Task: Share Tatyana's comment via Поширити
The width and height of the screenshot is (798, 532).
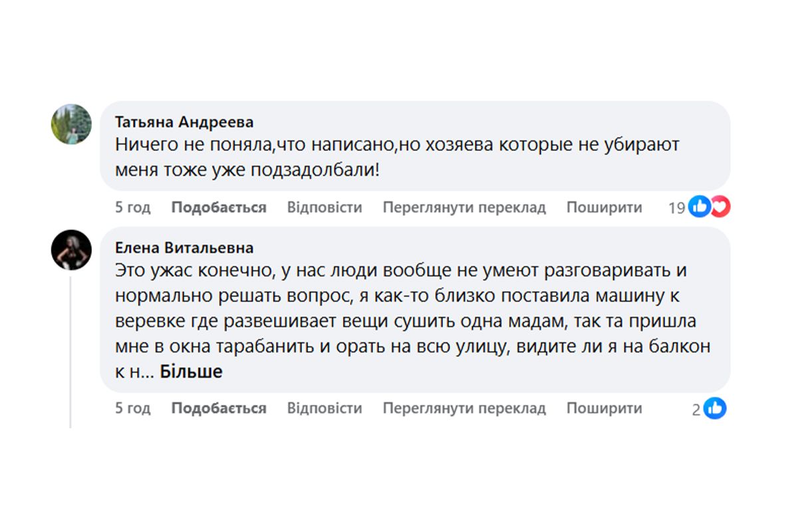Action: [x=604, y=207]
